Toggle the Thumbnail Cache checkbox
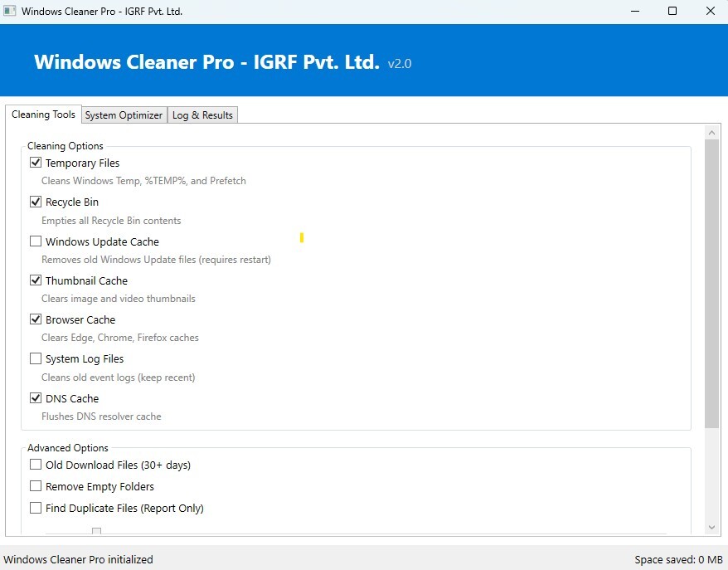The image size is (728, 570). (x=36, y=280)
